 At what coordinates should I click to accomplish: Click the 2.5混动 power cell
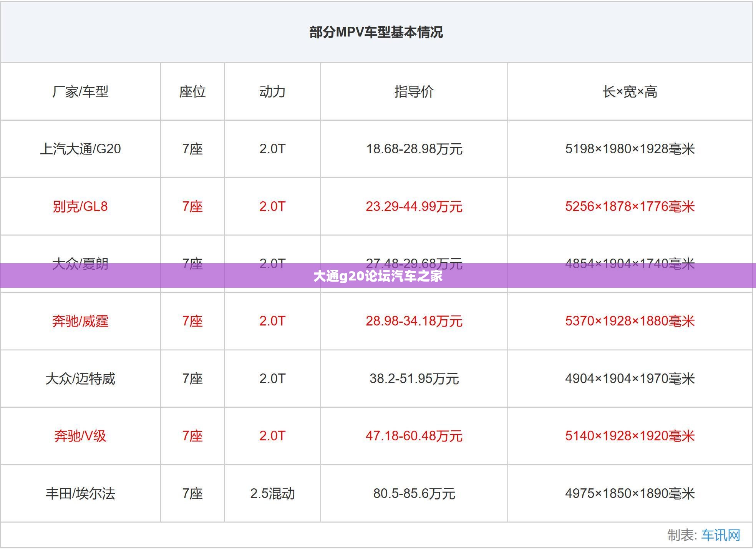tap(272, 493)
